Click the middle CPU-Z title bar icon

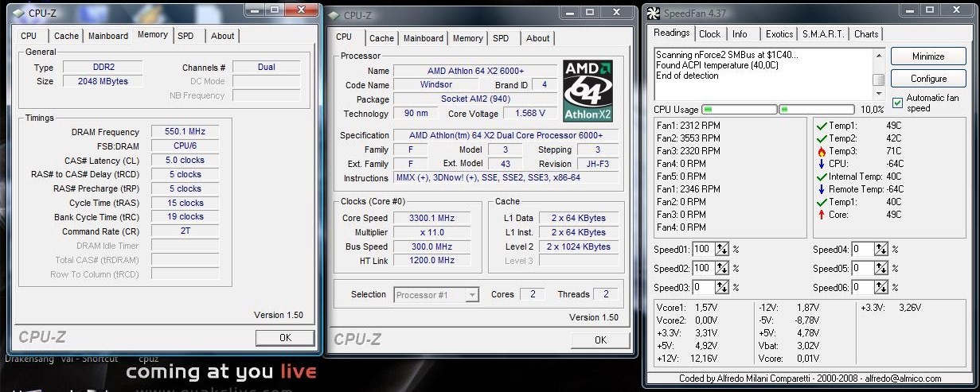[x=333, y=14]
